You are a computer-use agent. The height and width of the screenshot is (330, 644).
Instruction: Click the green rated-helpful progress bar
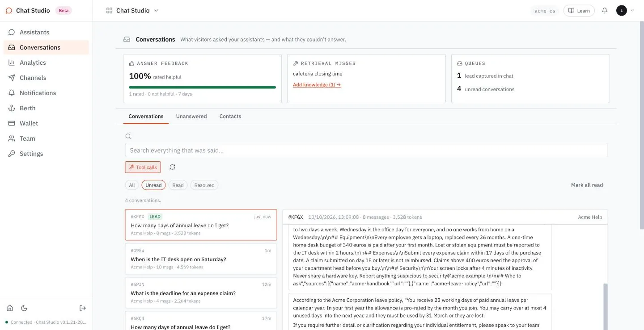[x=202, y=87]
